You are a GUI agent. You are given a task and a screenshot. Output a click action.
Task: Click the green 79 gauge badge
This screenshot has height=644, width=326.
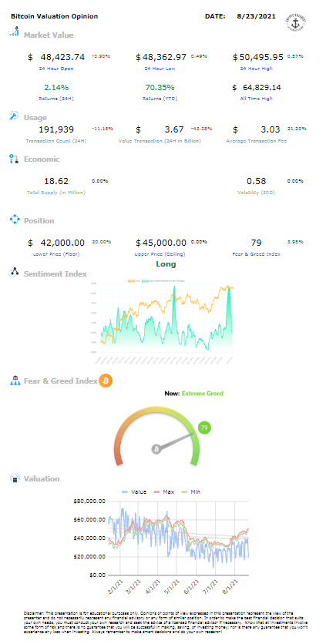point(204,428)
